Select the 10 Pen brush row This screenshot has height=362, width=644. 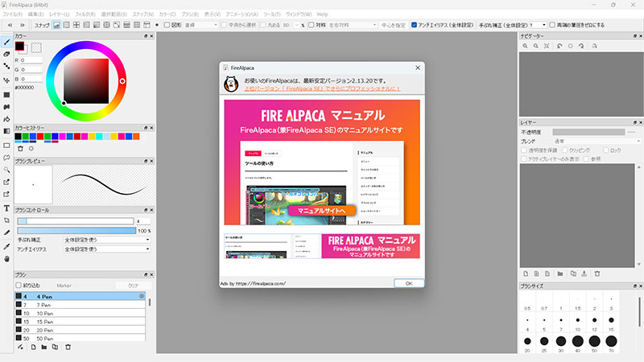point(80,313)
